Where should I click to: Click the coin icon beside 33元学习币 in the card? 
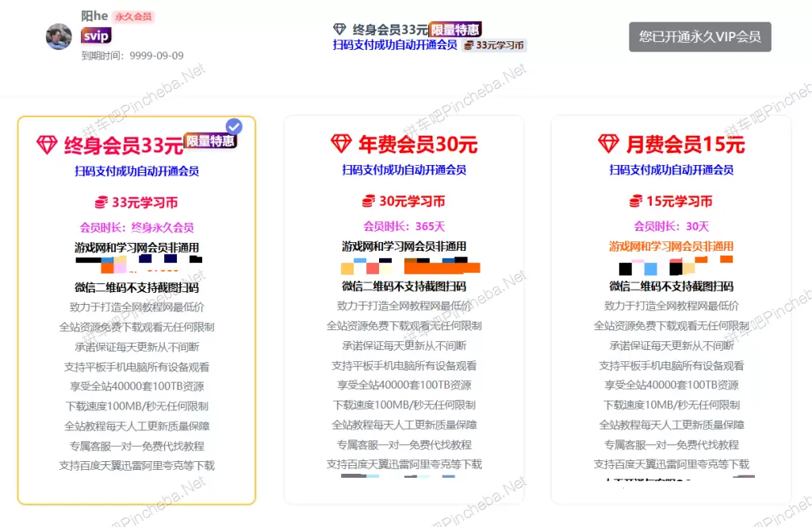point(101,202)
